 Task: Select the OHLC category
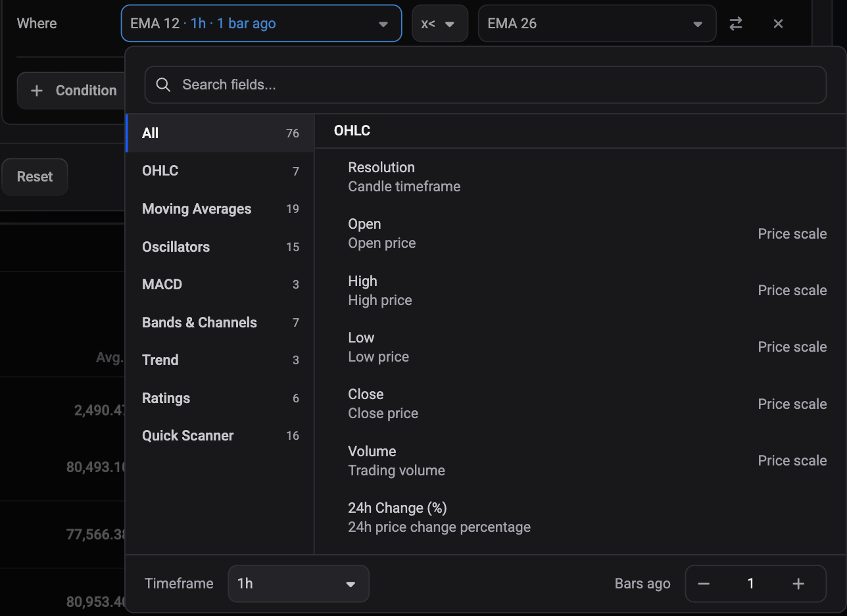point(220,171)
